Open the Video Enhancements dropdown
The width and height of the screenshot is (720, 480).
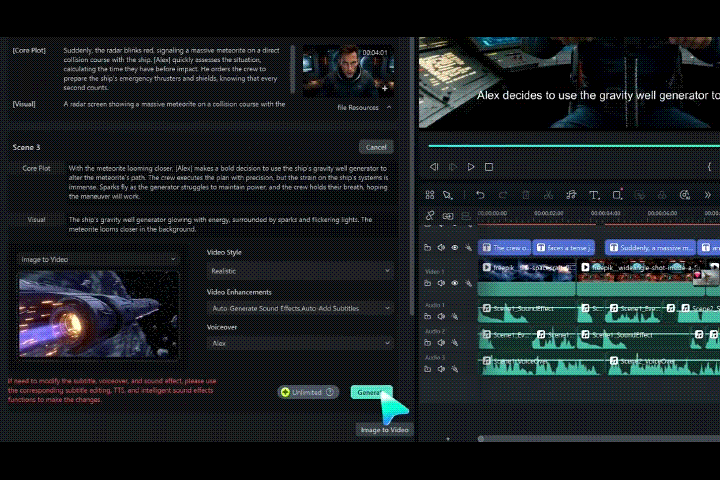[300, 308]
